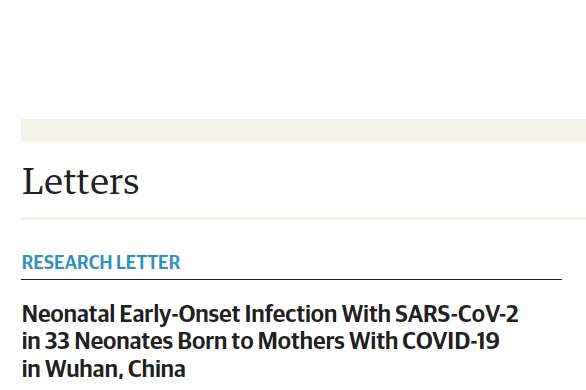Click the word 'Wuhan' in the title

(84, 369)
